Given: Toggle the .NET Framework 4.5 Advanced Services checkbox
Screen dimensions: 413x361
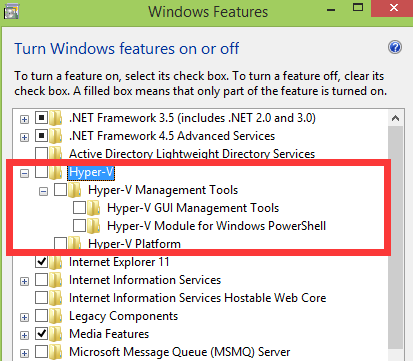Looking at the screenshot, I should [x=41, y=136].
